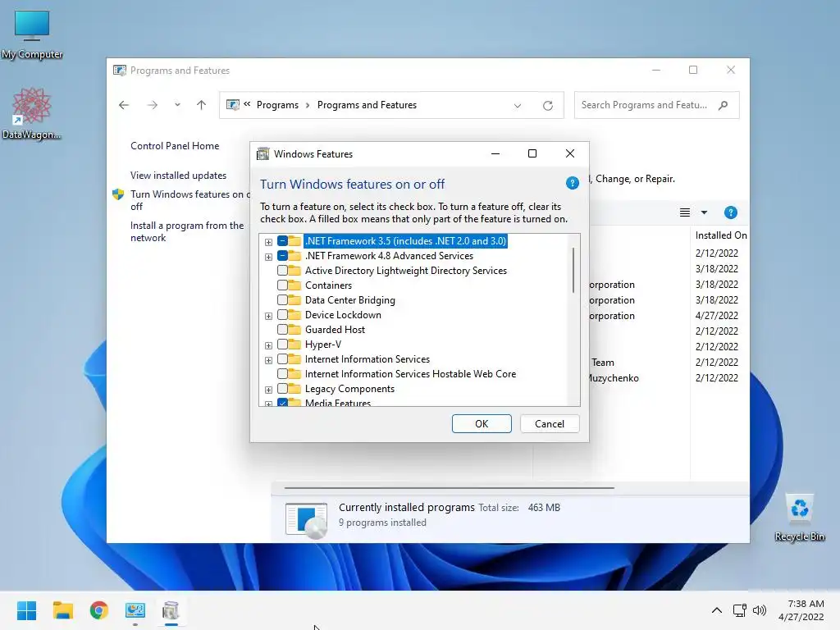Go forward in Programs and Features window
The height and width of the screenshot is (630, 840).
point(152,105)
